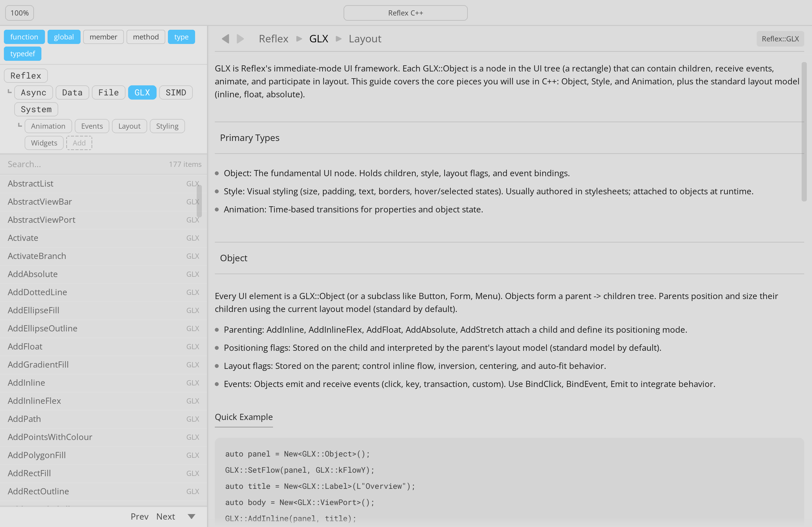
Task: Toggle the global filter tag
Action: click(64, 37)
